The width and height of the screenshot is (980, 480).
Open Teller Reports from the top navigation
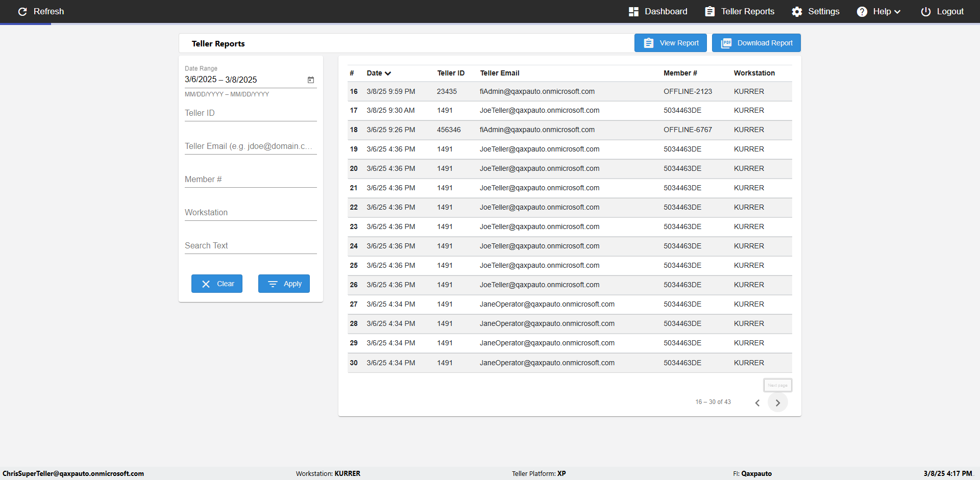coord(740,11)
